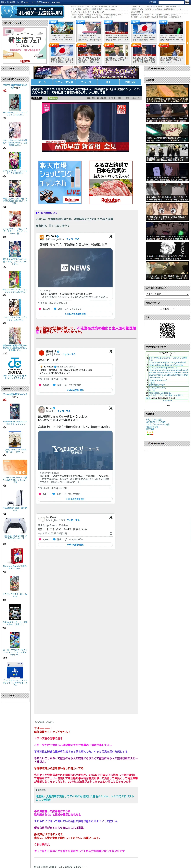
Task: Open the 47 NEWS link preview card
Action: 75,274
